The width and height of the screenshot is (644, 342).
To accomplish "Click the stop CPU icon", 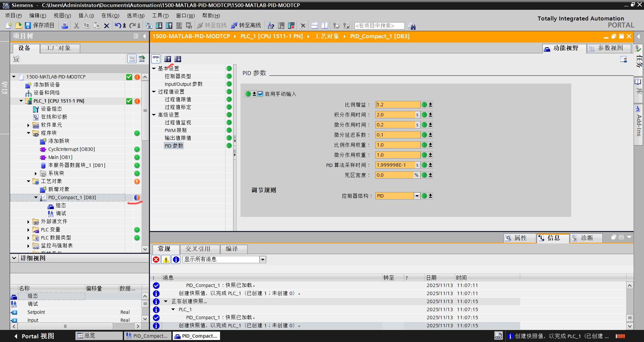I will (291, 25).
